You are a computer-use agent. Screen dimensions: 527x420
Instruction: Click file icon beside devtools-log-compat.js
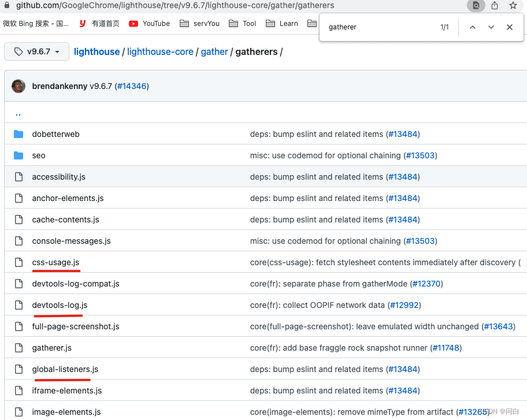(19, 284)
